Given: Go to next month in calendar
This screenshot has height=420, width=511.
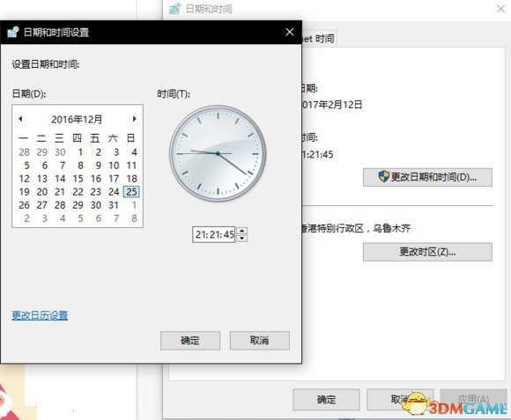Looking at the screenshot, I should coord(134,119).
